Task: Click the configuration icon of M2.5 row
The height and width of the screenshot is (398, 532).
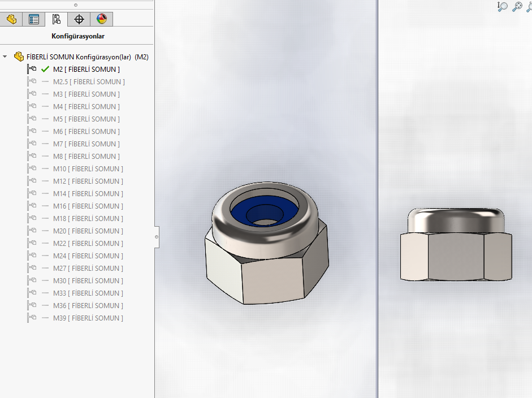Action: (x=32, y=81)
